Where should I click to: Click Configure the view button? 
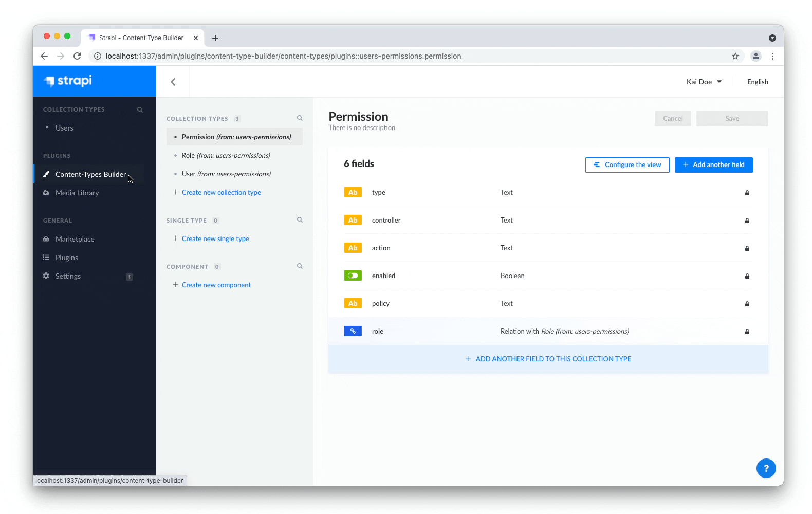pos(627,164)
